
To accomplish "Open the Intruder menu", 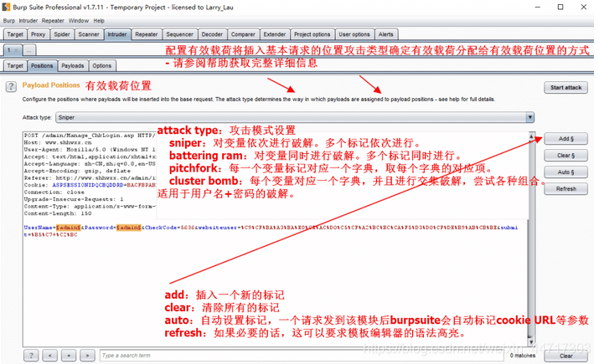I will [28, 21].
